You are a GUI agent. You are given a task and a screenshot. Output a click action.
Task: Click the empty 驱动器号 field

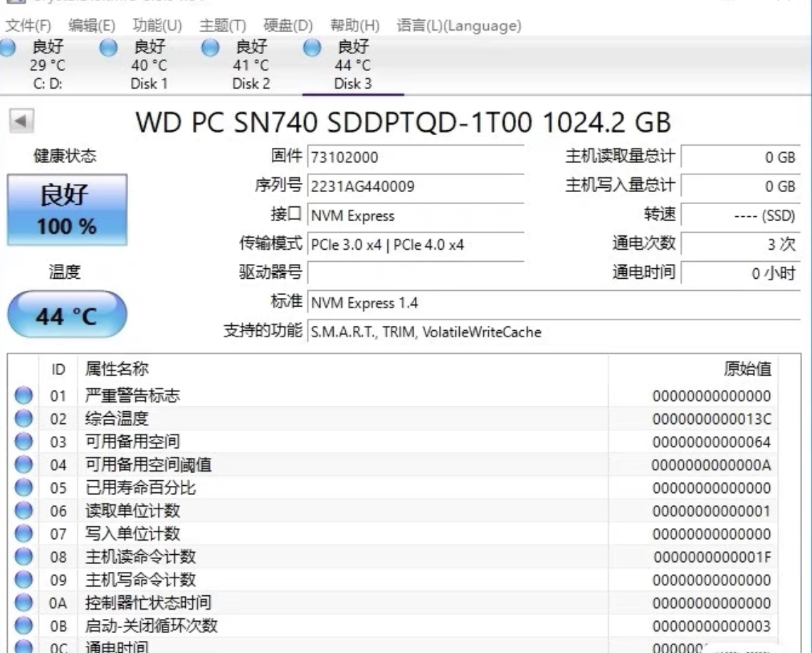416,273
